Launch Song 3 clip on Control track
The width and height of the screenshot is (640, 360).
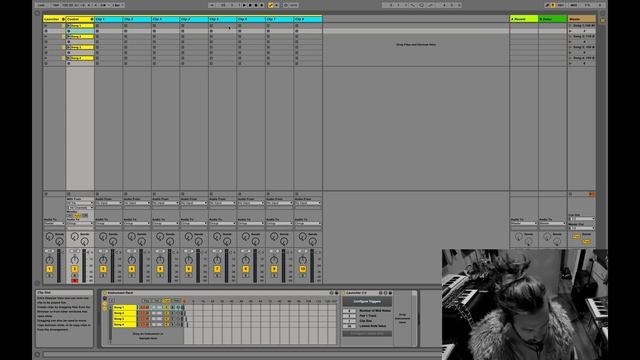pos(69,47)
